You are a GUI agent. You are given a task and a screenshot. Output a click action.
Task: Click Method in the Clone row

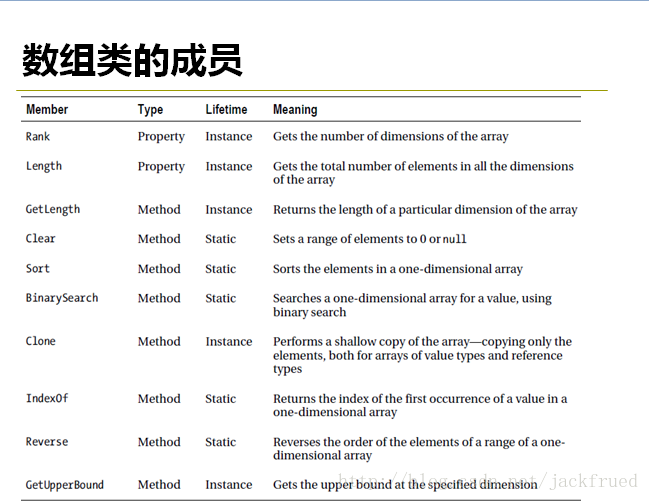point(159,342)
